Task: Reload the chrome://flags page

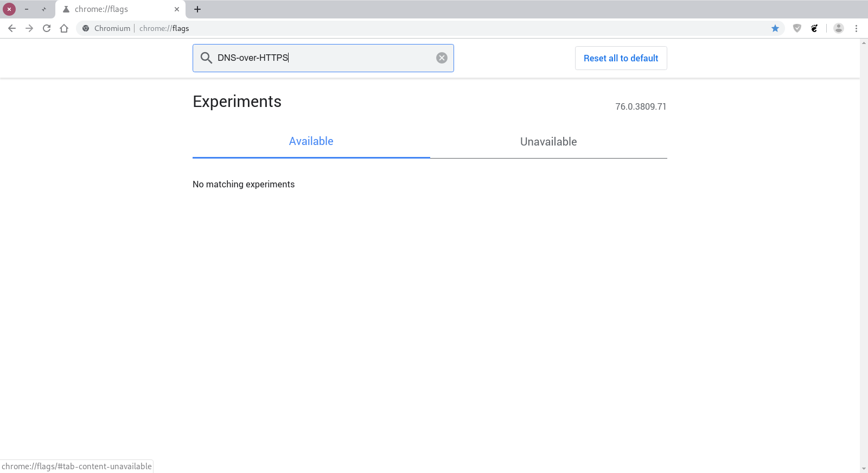Action: 47,28
